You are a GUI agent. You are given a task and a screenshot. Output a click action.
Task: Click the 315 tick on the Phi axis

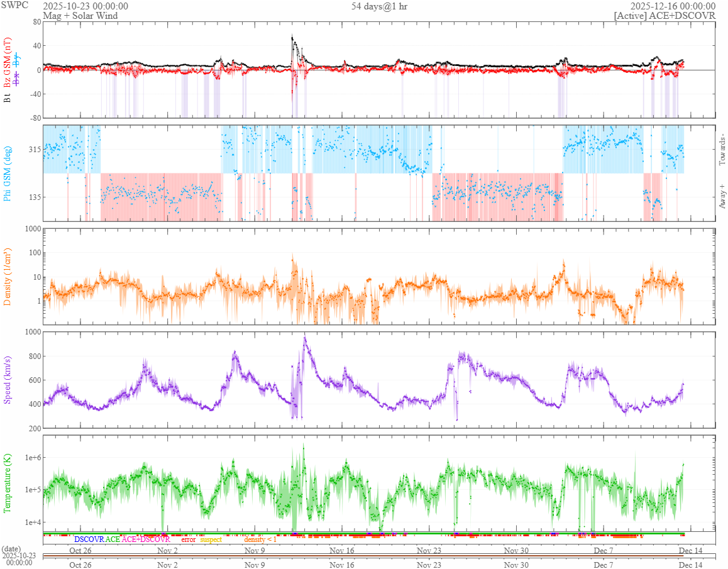(x=35, y=149)
